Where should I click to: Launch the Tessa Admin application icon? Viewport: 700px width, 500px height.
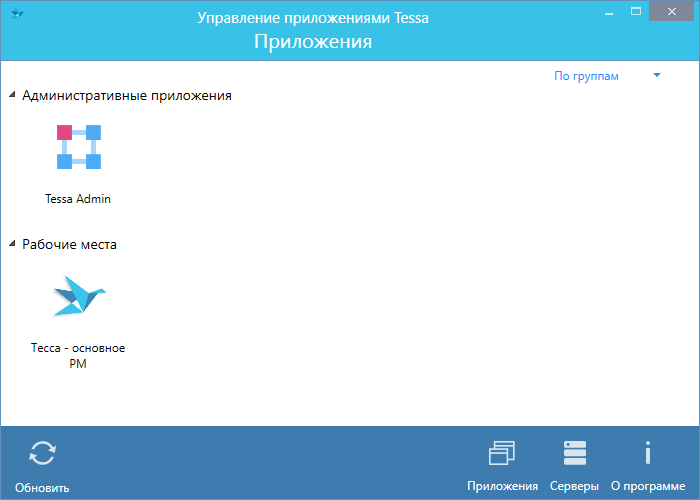click(x=79, y=147)
